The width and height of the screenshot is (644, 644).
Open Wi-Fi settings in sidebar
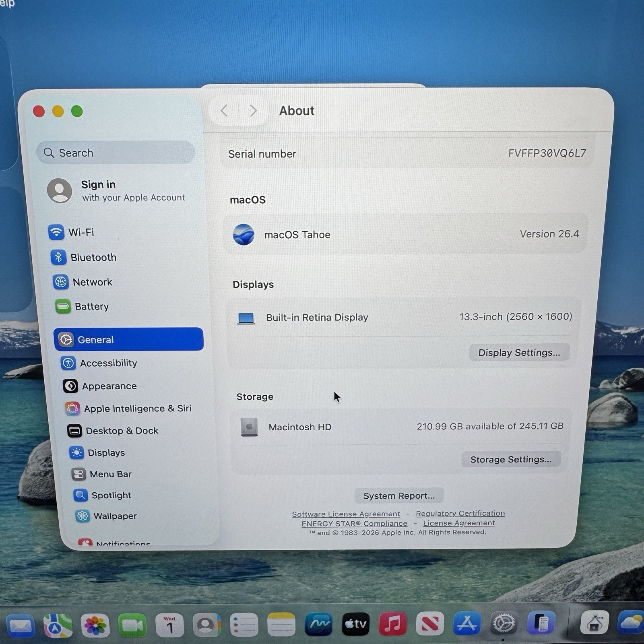pos(80,232)
